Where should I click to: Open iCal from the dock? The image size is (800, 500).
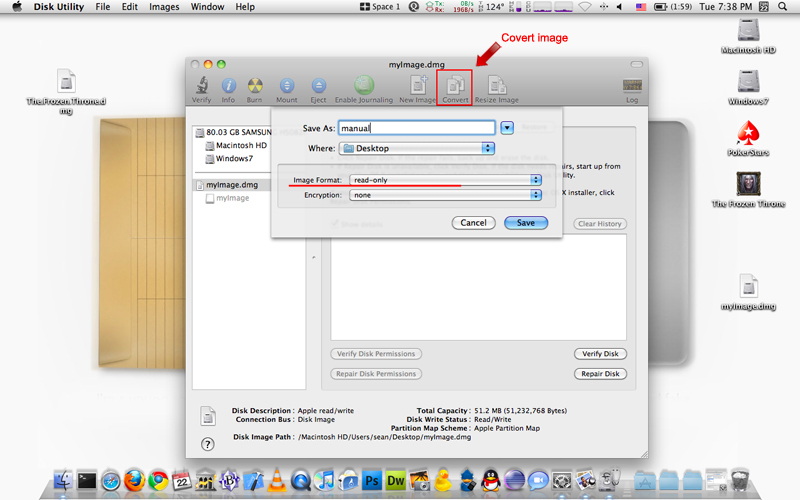pos(182,481)
